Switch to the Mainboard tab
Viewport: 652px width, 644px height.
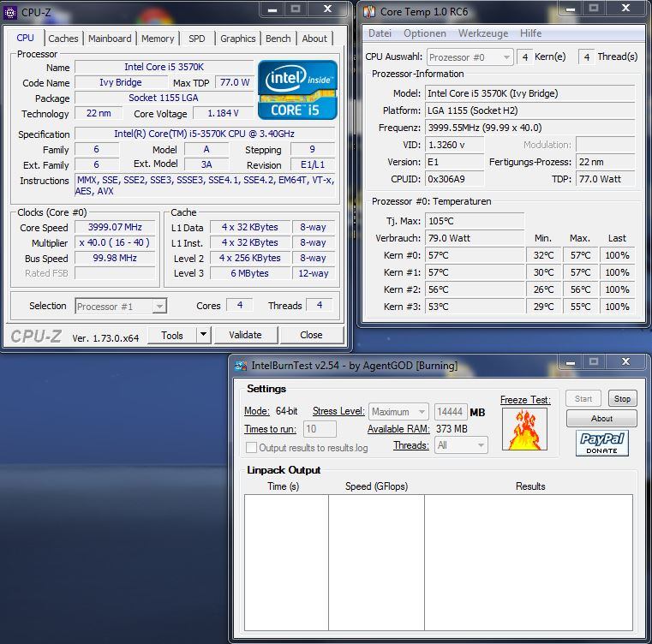[x=110, y=39]
